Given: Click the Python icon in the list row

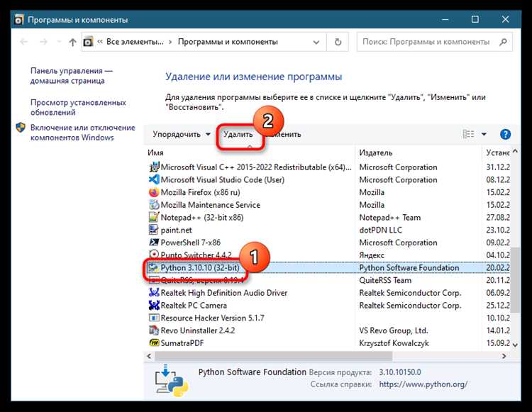Looking at the screenshot, I should click(154, 267).
